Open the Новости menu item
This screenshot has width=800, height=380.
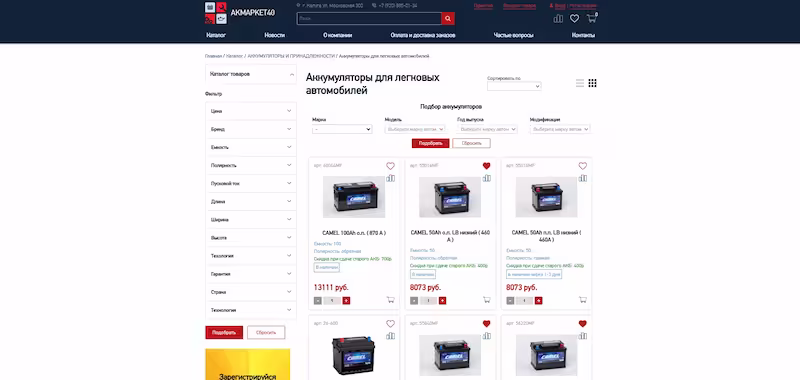tap(274, 35)
